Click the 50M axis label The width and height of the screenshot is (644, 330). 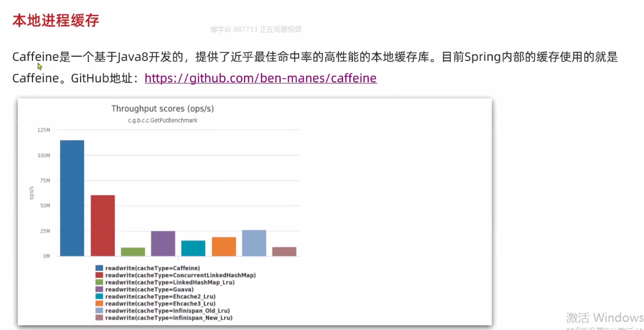[x=45, y=206]
